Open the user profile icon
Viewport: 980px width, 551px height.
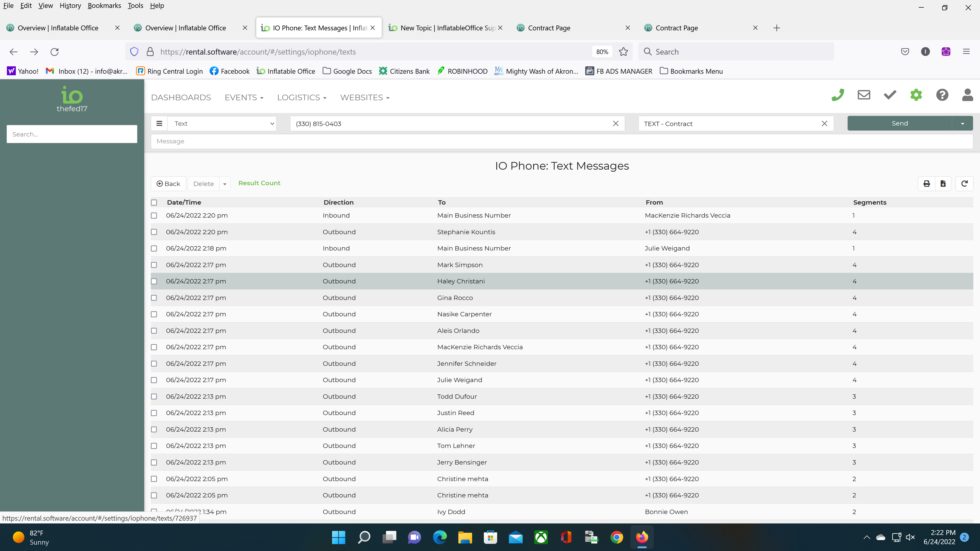point(967,95)
